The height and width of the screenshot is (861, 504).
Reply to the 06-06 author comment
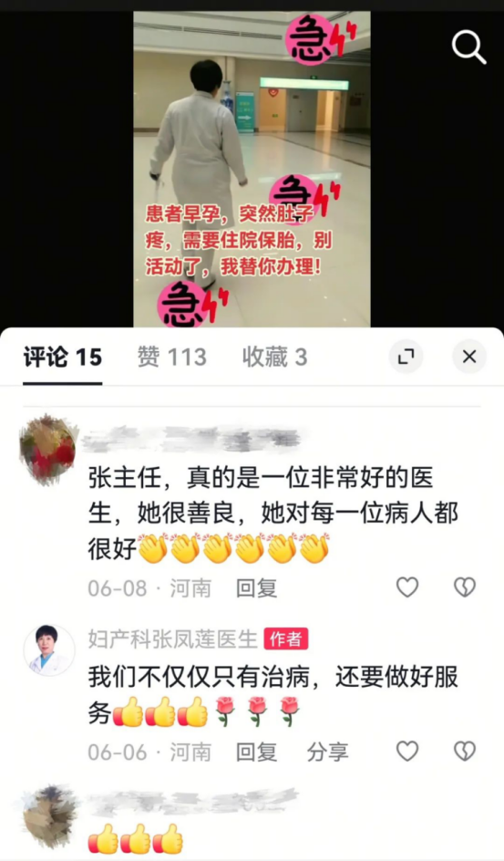(x=257, y=752)
